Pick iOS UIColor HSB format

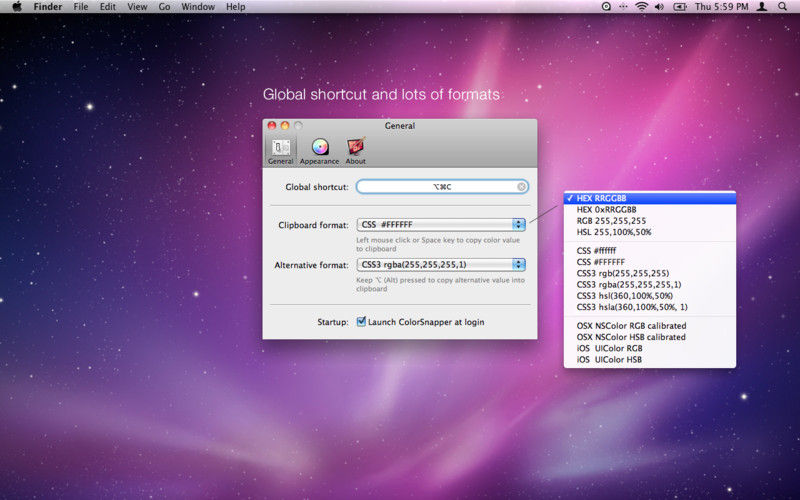(x=649, y=359)
